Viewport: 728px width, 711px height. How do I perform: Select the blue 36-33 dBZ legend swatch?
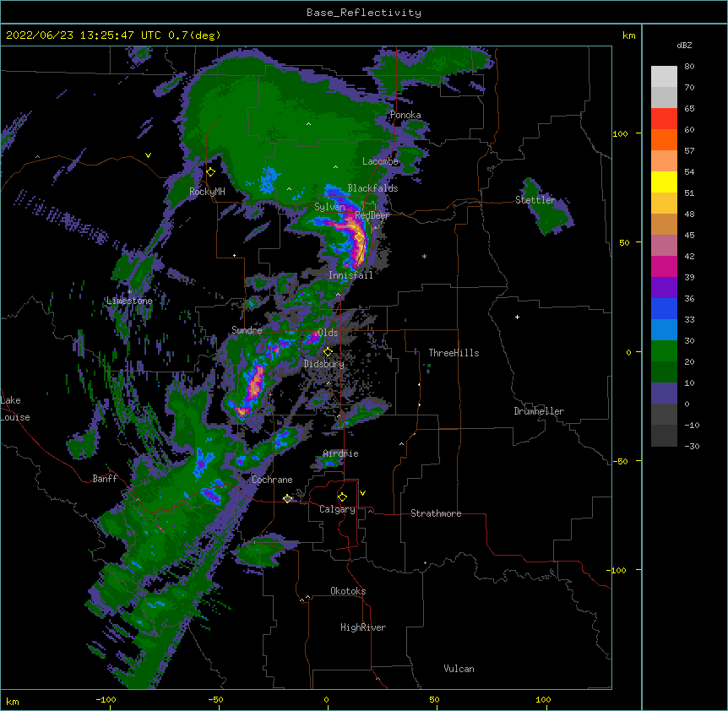coord(664,308)
